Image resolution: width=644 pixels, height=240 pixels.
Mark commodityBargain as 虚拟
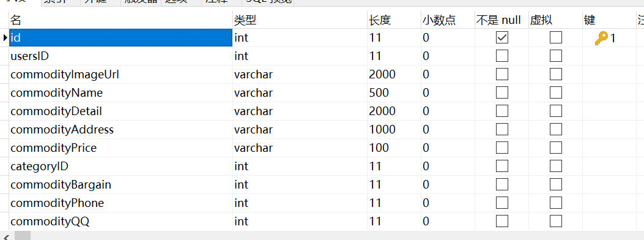556,184
